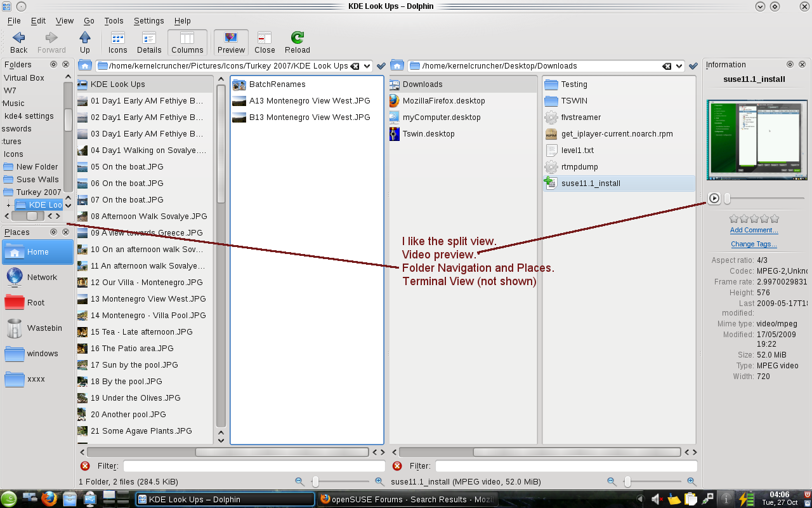
Task: Open the Edit menu
Action: tap(38, 21)
